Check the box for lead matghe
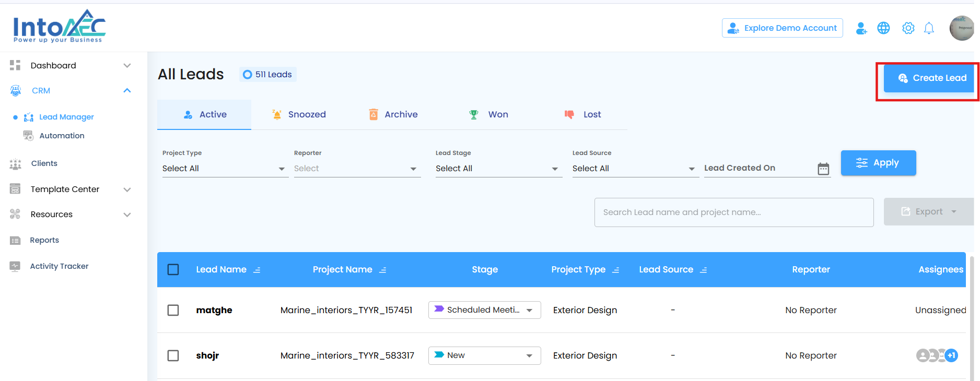The height and width of the screenshot is (381, 980). tap(173, 310)
